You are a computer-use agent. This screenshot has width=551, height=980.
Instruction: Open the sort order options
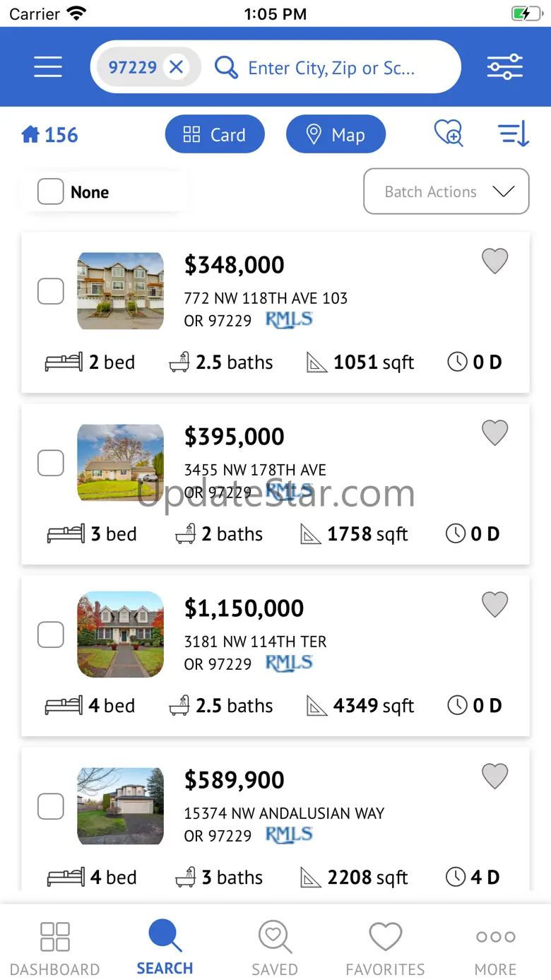click(x=514, y=134)
